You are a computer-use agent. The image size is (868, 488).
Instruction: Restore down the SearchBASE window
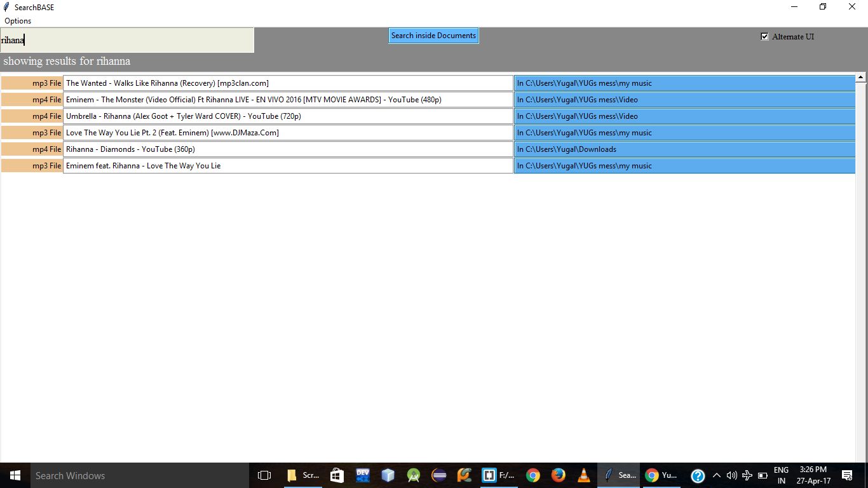[823, 7]
